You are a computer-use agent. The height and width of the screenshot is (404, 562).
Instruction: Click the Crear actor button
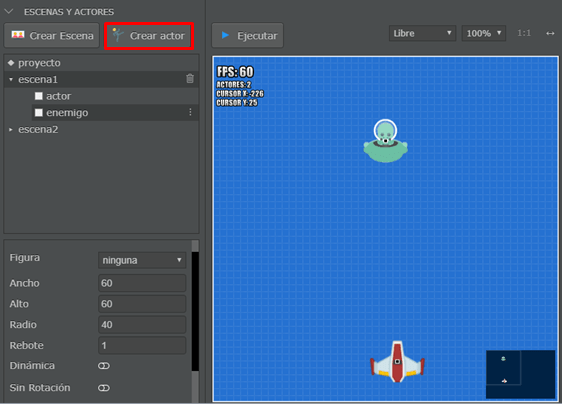tap(149, 36)
